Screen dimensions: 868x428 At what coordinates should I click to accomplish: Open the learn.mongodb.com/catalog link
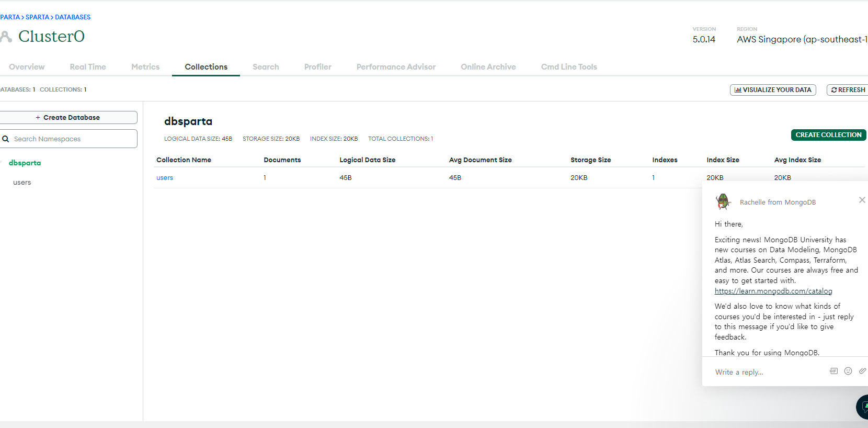pyautogui.click(x=773, y=291)
